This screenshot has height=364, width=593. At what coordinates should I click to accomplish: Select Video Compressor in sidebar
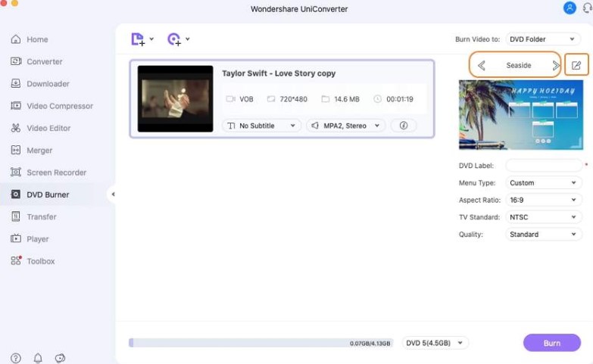(x=60, y=106)
